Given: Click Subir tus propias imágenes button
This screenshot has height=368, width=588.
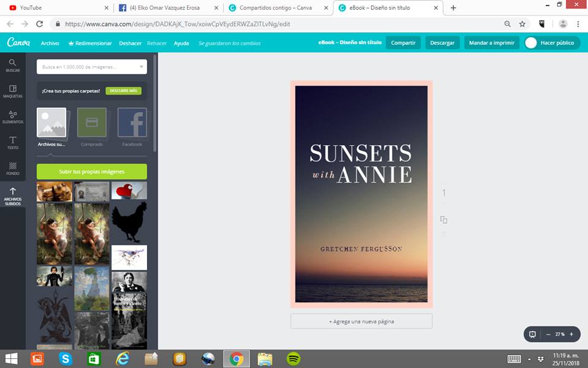Looking at the screenshot, I should coord(92,171).
